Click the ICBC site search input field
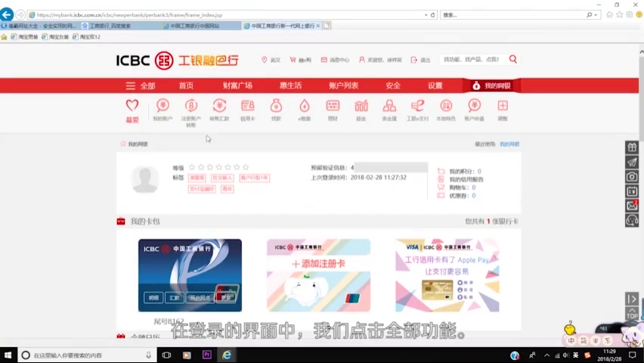Viewport: 644px width, 363px height. pyautogui.click(x=472, y=59)
